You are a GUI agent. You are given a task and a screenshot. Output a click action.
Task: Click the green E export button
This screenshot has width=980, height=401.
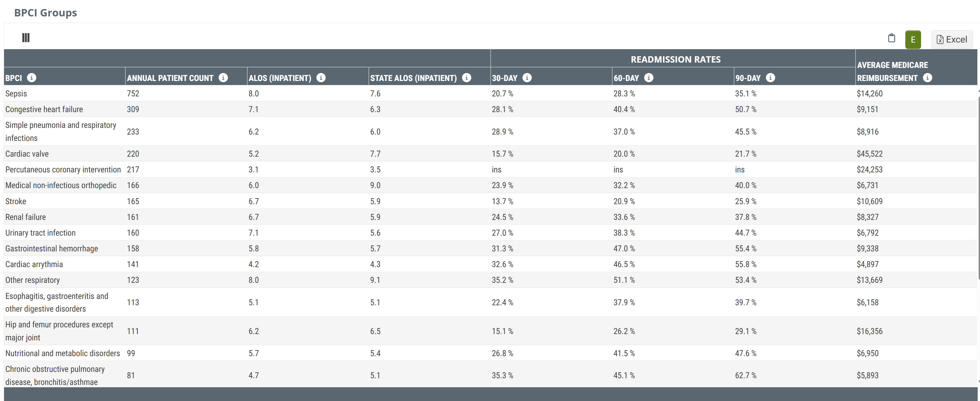[913, 39]
